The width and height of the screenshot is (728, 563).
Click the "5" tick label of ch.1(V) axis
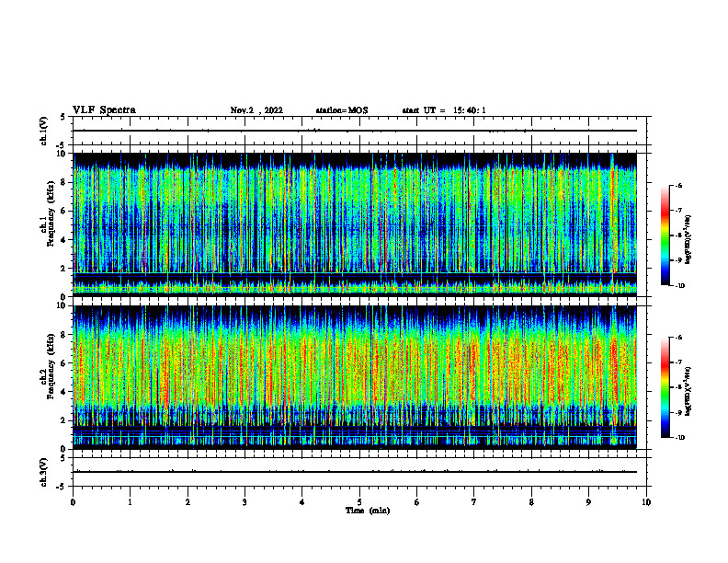click(63, 118)
